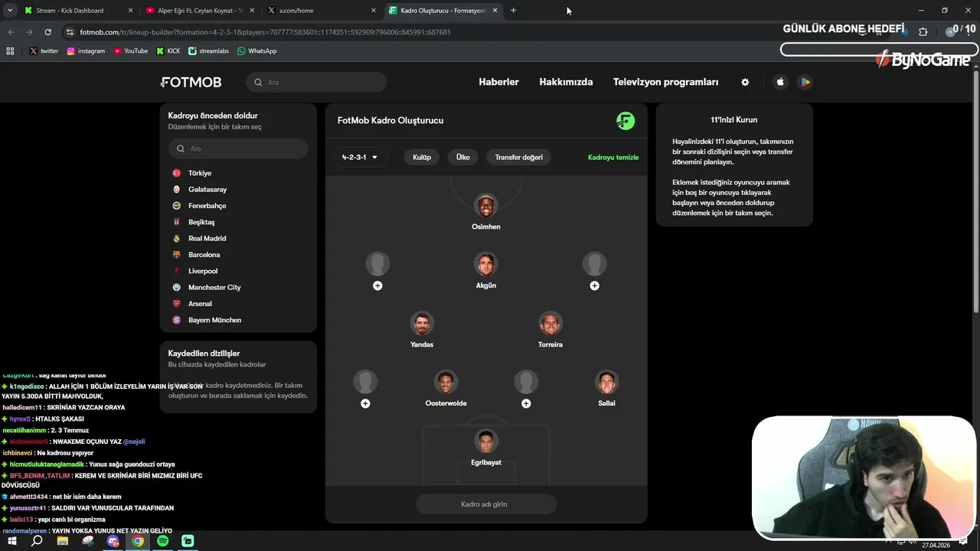The height and width of the screenshot is (551, 980).
Task: Open the Windows Start menu
Action: [12, 541]
